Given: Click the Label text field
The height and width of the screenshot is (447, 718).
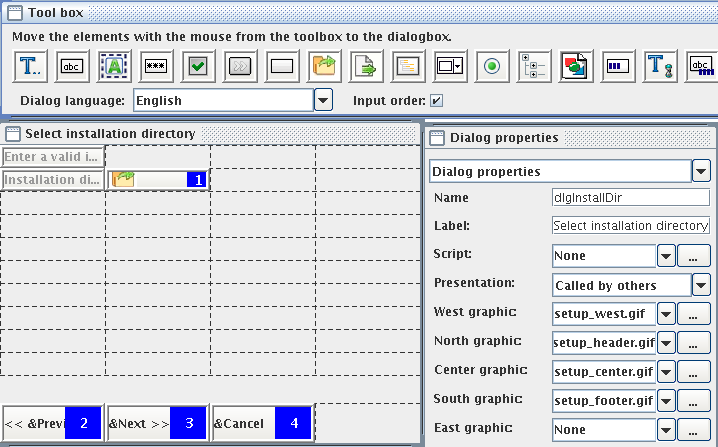Looking at the screenshot, I should (630, 226).
